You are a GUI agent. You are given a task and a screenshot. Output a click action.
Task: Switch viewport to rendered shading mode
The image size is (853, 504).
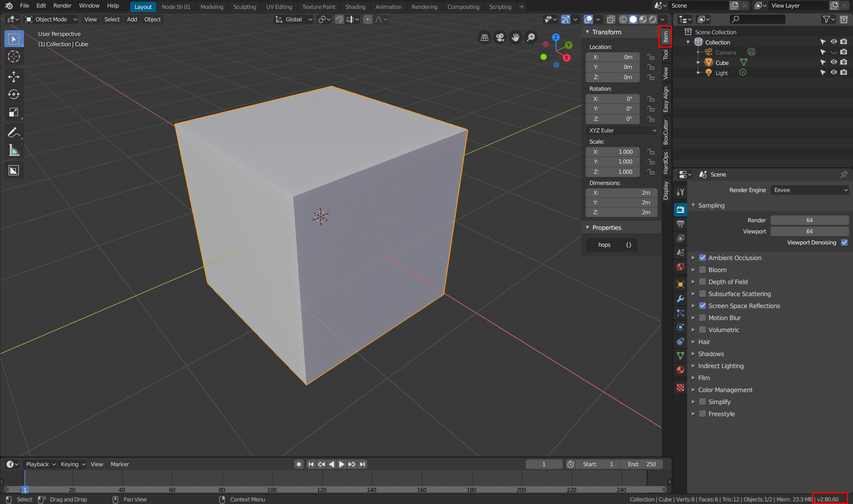pyautogui.click(x=653, y=19)
